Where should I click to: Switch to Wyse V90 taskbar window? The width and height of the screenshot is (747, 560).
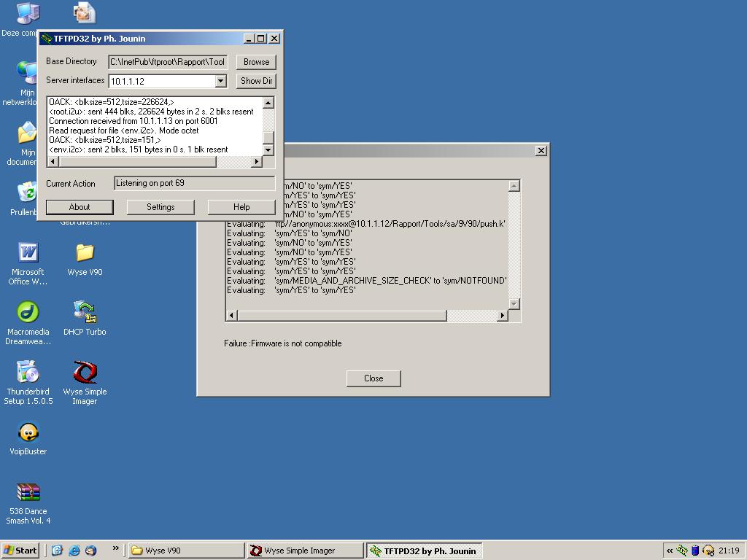pyautogui.click(x=186, y=551)
